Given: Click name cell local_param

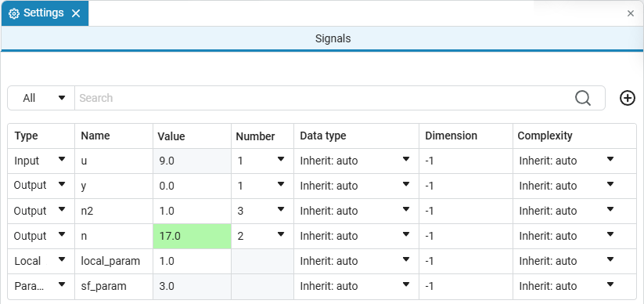Looking at the screenshot, I should tap(114, 261).
